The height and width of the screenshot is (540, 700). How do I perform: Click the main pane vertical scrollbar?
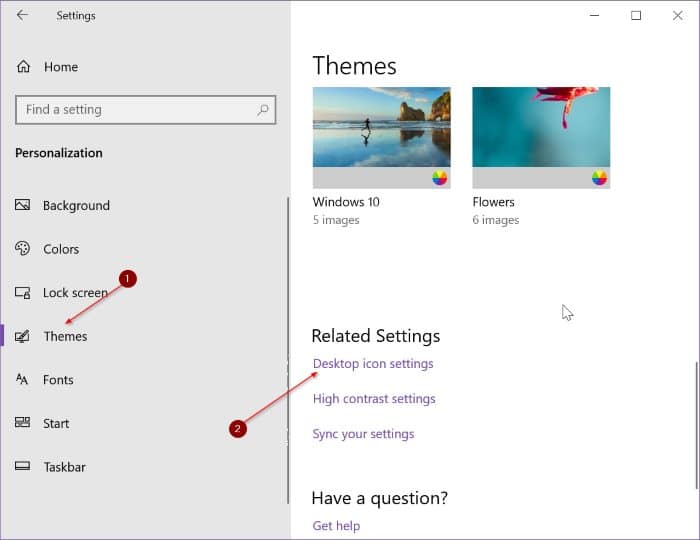(697, 425)
